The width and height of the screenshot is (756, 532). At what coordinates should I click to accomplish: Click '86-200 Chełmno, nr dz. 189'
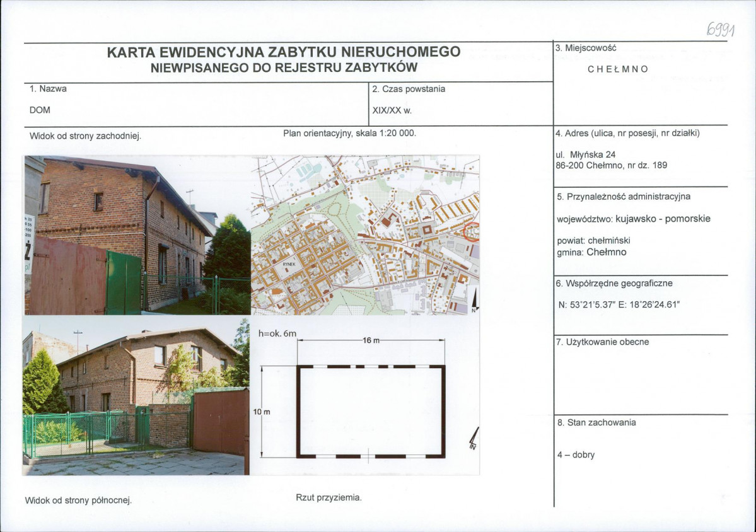coord(612,165)
